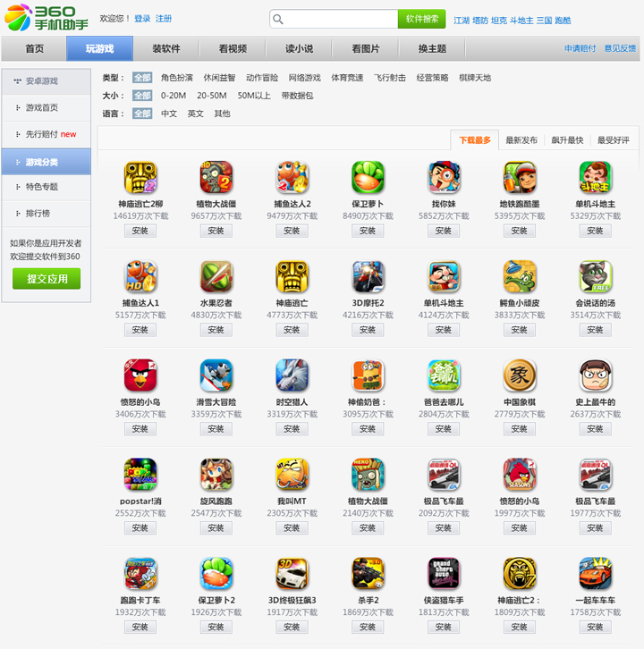
Task: Open the 地铁跑酷 game icon
Action: point(520,178)
